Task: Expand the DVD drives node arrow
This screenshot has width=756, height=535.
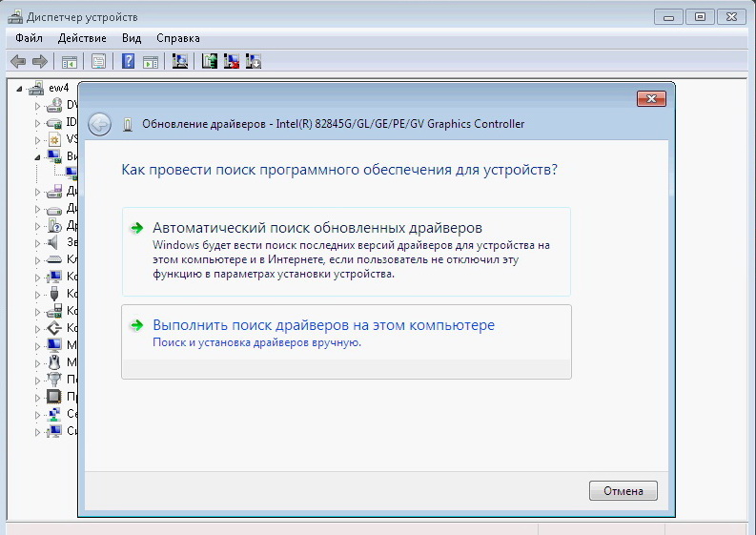Action: tap(37, 106)
